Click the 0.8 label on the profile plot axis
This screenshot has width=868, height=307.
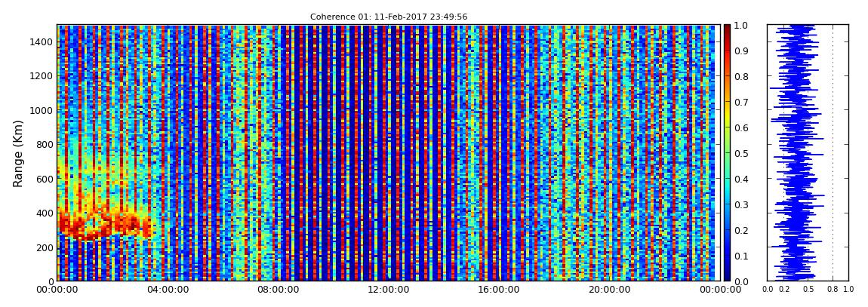(x=833, y=290)
